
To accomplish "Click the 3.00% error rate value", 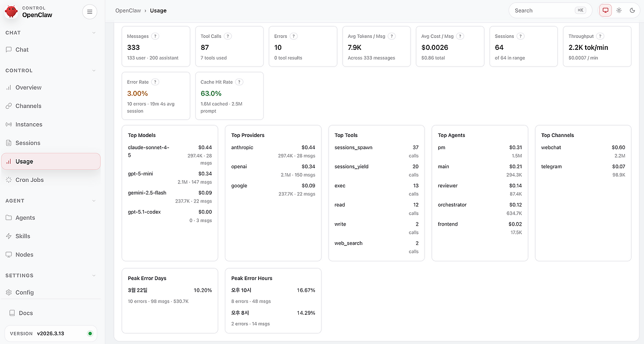I will [137, 94].
